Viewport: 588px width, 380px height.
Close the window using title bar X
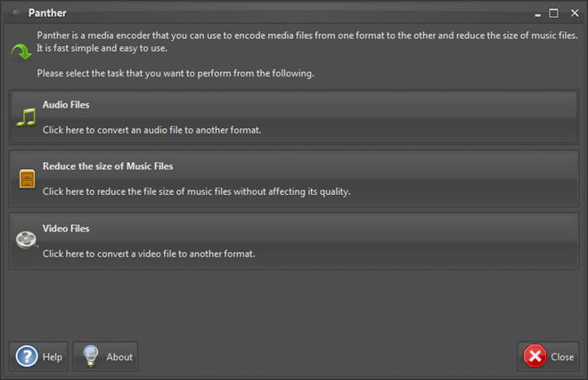tap(575, 13)
